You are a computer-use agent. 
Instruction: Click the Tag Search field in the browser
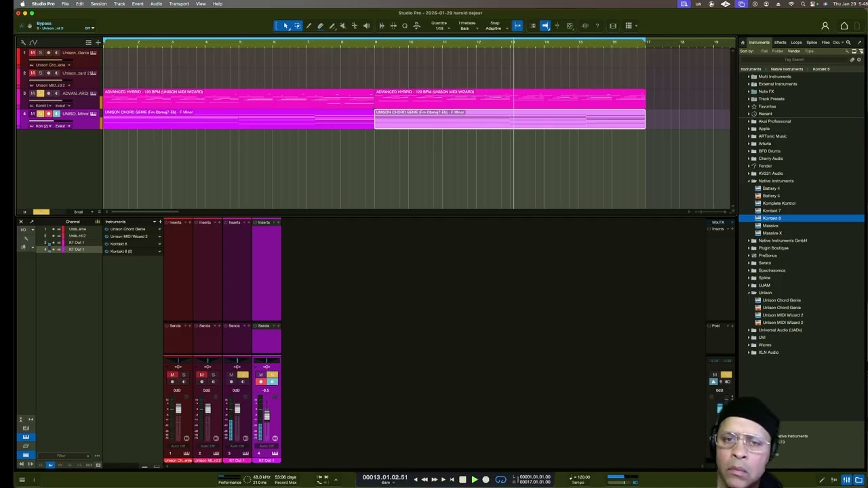[x=794, y=60]
